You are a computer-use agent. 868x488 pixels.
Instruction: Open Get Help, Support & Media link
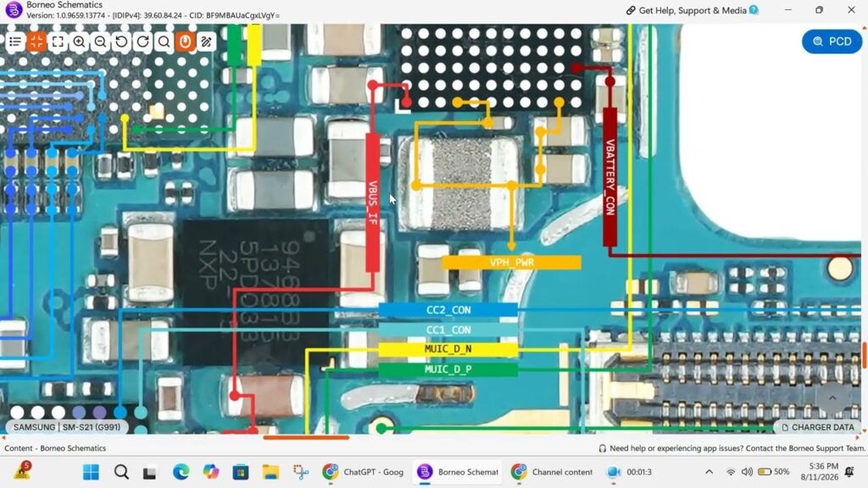click(x=692, y=10)
